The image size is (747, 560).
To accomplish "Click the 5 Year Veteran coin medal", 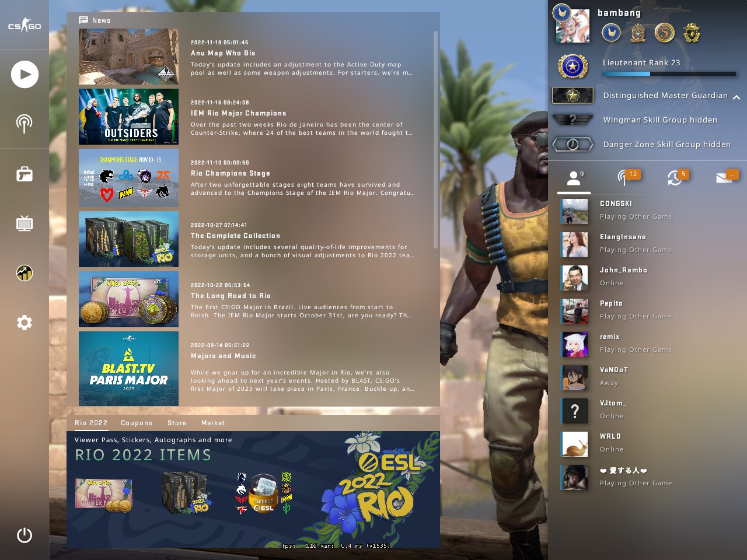I will click(665, 33).
